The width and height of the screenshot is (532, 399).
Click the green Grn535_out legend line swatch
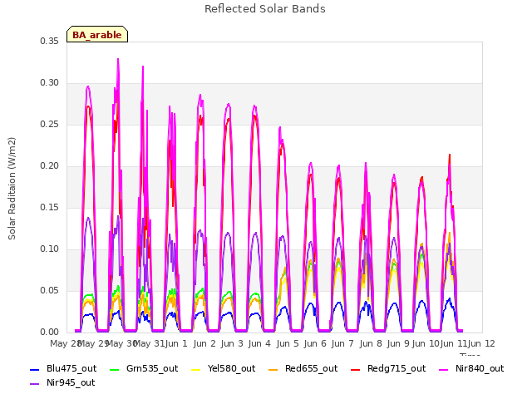point(115,369)
